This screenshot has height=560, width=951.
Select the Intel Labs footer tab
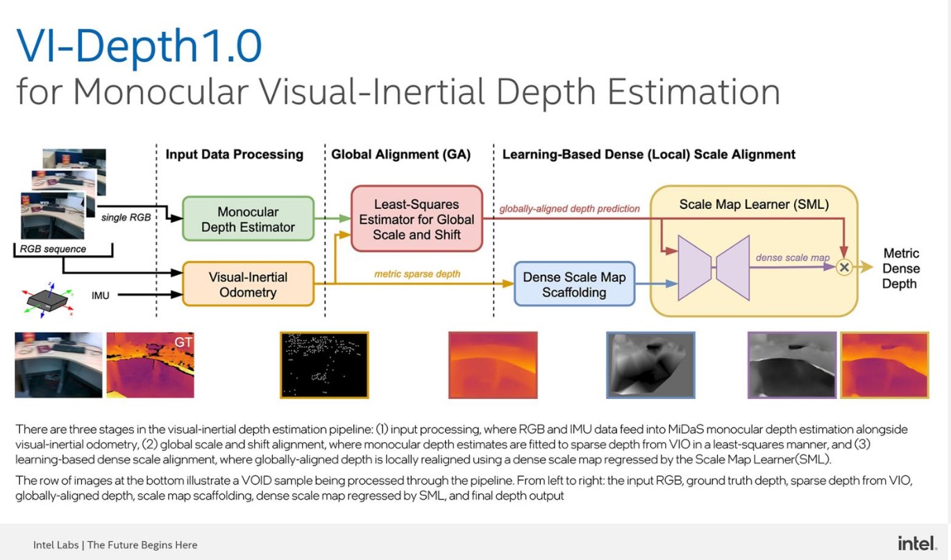pyautogui.click(x=115, y=545)
